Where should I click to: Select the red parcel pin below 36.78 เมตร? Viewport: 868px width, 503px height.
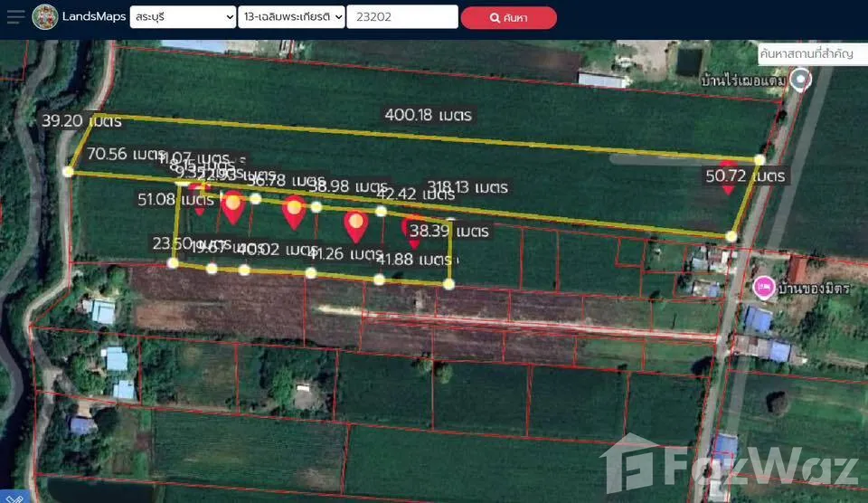point(293,211)
